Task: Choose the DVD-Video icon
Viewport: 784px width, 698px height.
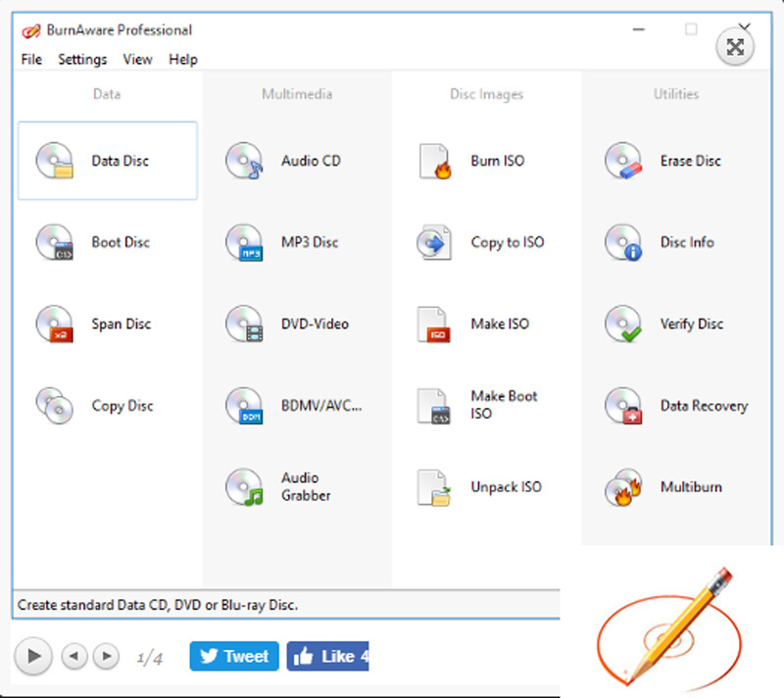Action: (244, 324)
